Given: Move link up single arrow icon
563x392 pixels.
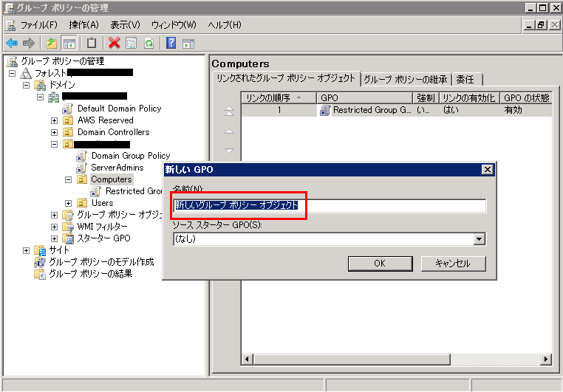Looking at the screenshot, I should click(229, 131).
